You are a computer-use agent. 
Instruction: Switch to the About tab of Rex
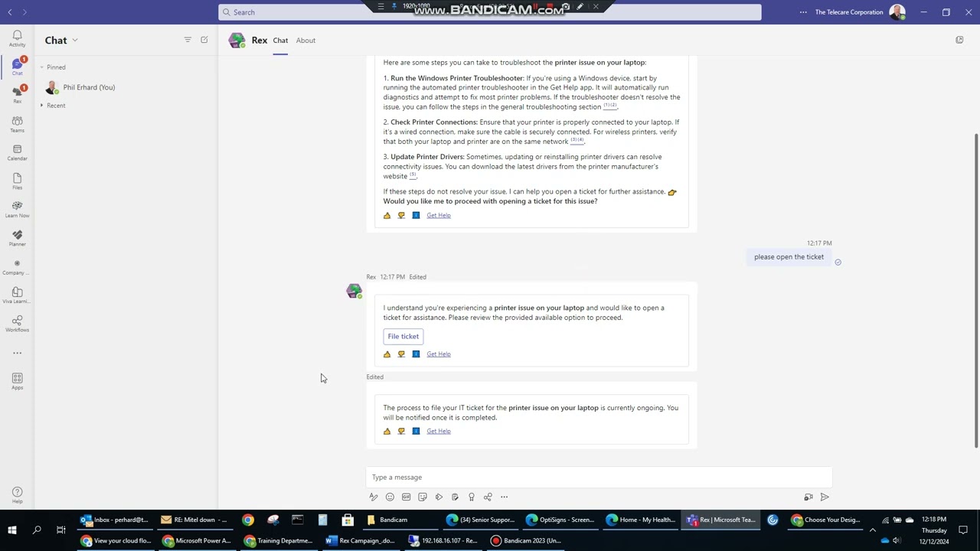pyautogui.click(x=305, y=41)
